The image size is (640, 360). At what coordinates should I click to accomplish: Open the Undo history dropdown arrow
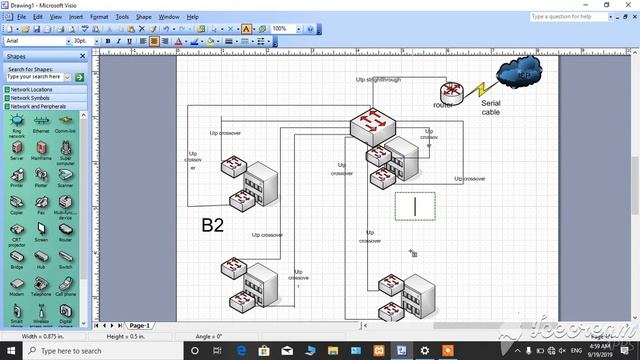(173, 29)
